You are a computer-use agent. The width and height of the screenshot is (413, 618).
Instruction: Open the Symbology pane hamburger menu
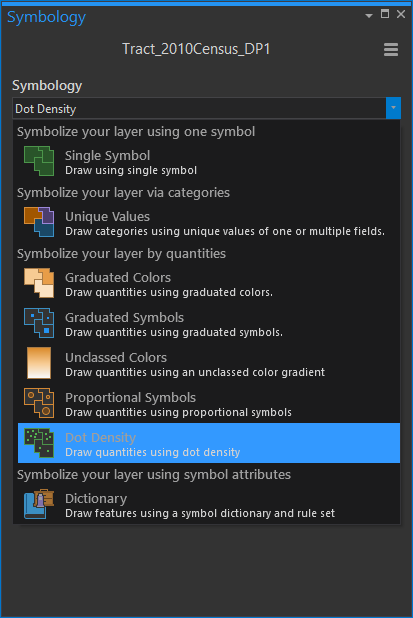coord(391,50)
